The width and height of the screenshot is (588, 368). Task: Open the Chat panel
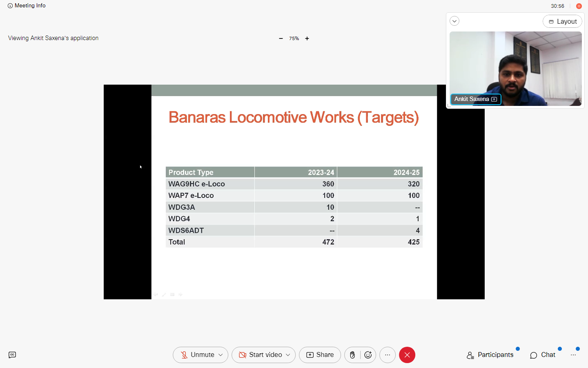pos(543,355)
